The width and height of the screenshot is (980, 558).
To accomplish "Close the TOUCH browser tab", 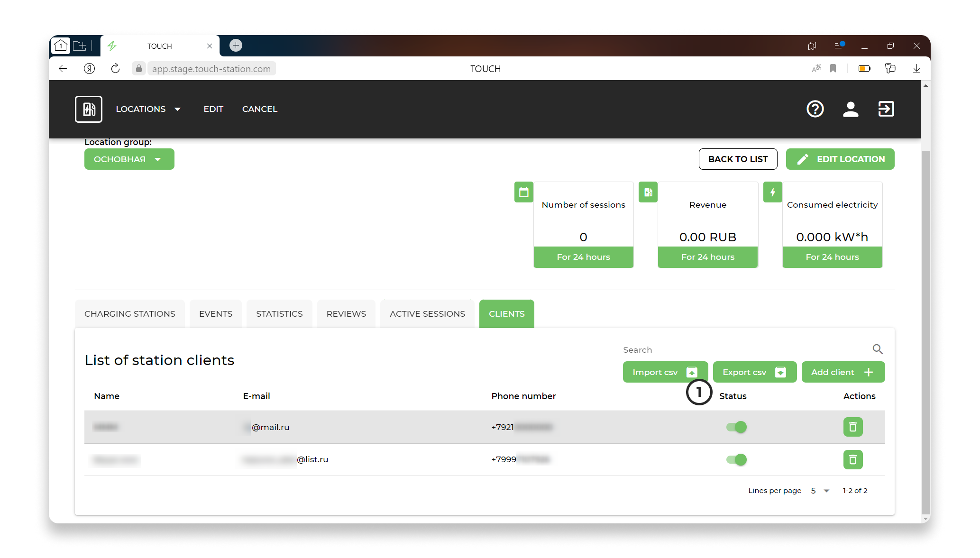I will coord(209,46).
